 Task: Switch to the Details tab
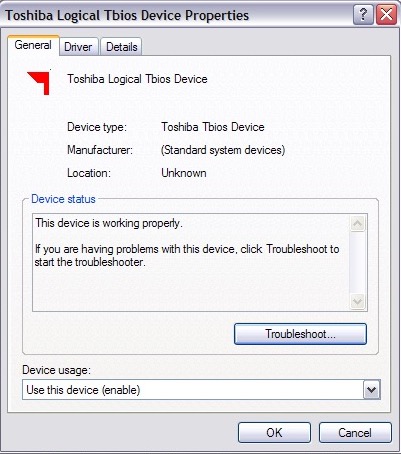[122, 47]
